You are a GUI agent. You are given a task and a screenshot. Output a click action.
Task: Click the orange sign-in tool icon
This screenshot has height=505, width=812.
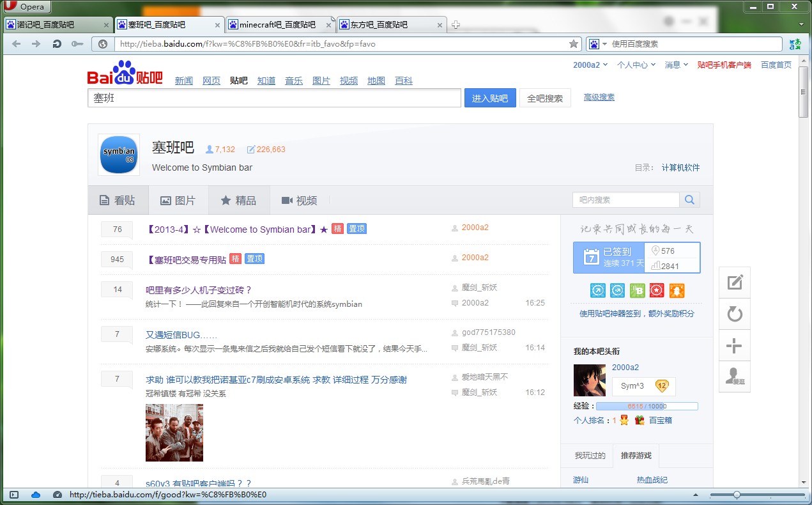(x=677, y=291)
